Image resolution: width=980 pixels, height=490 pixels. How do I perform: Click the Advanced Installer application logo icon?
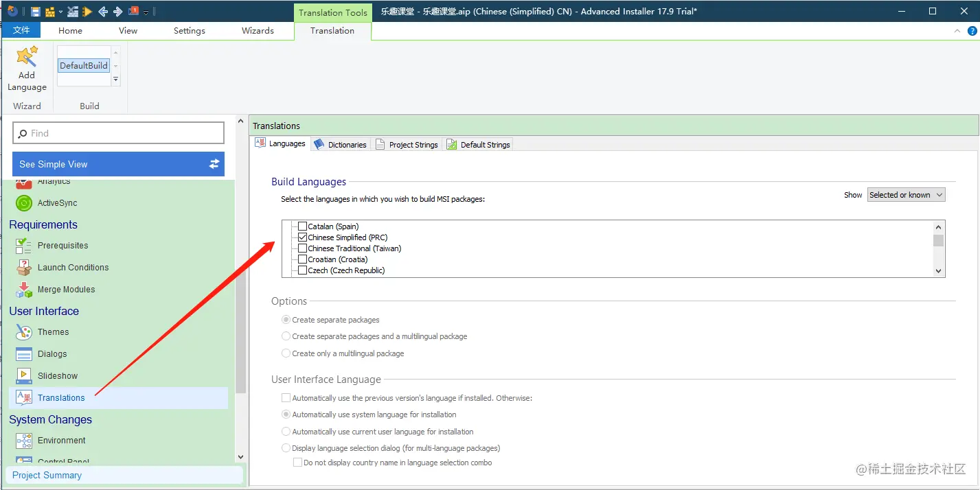(x=12, y=11)
